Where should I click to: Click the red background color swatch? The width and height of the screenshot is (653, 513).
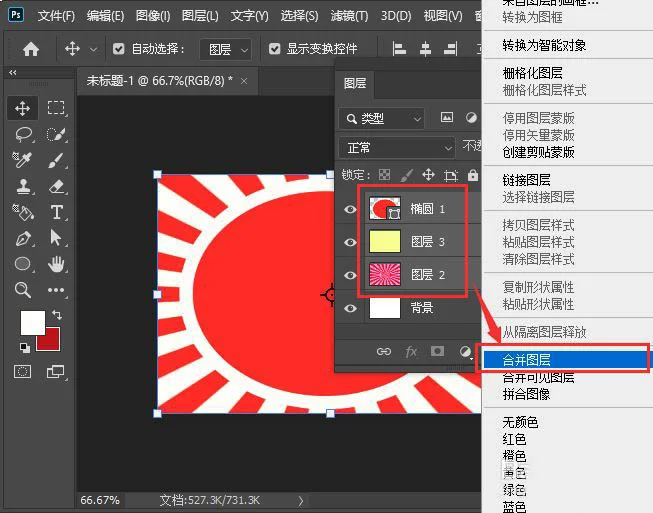pos(51,342)
